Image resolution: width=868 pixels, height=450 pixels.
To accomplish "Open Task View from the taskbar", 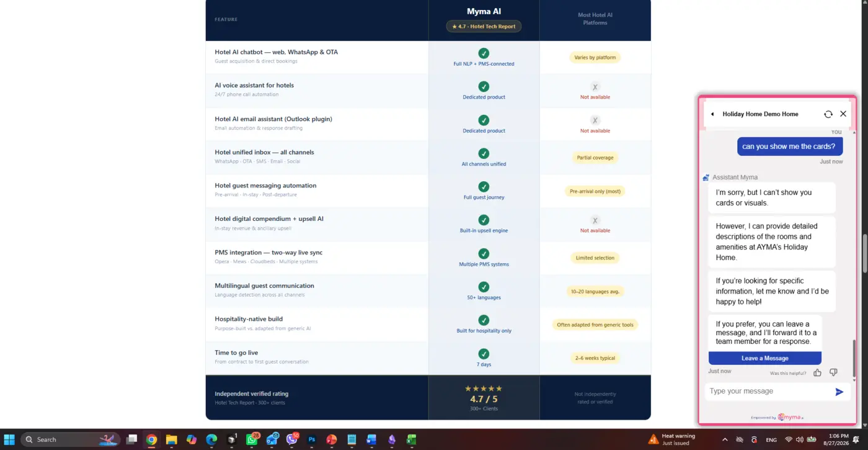I will tap(131, 439).
